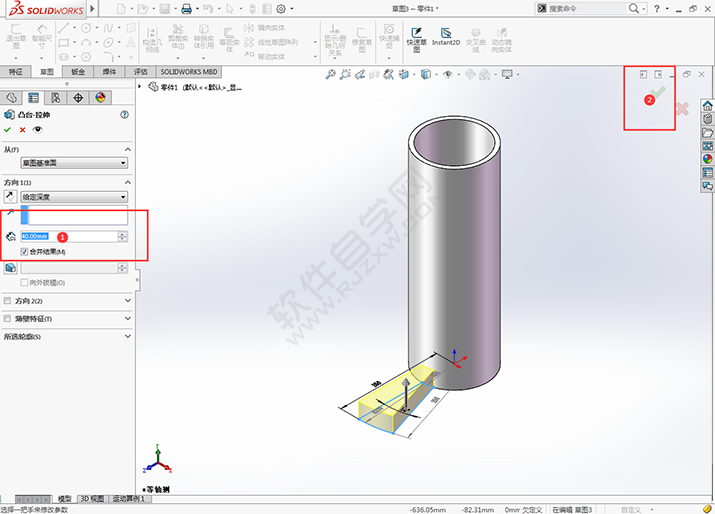Open ConfigurationManager tab in left panel
The height and width of the screenshot is (514, 715).
pyautogui.click(x=55, y=97)
